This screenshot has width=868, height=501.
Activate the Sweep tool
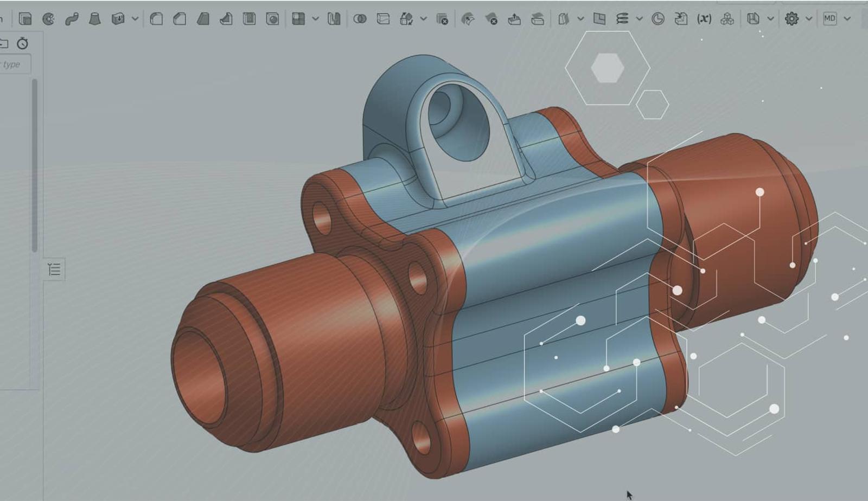(x=72, y=19)
